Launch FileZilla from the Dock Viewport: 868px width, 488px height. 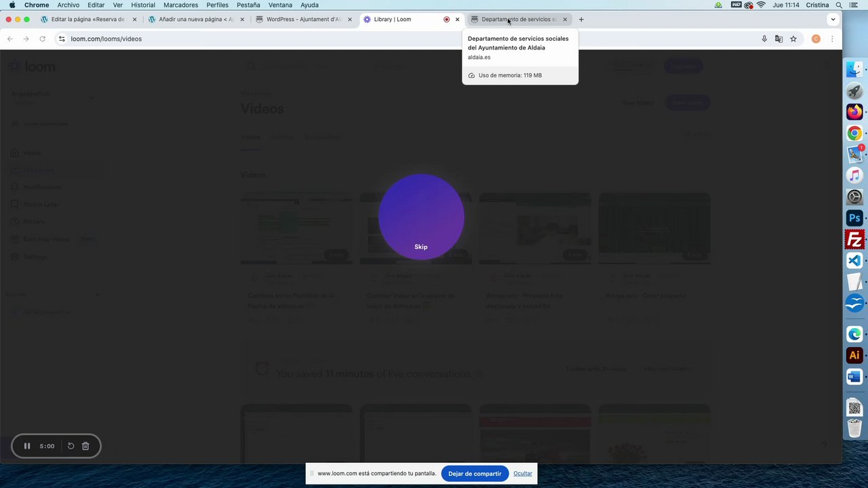854,239
